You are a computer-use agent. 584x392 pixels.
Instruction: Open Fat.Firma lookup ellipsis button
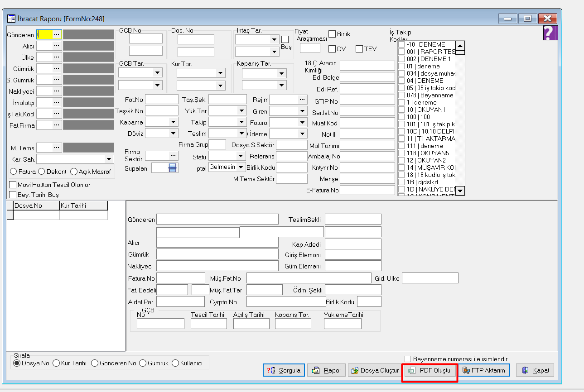point(57,125)
